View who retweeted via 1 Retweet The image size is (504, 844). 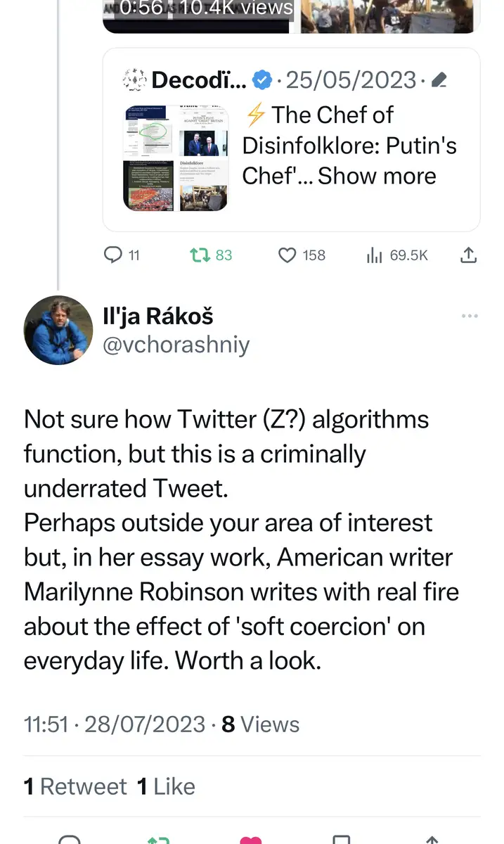[x=75, y=786]
